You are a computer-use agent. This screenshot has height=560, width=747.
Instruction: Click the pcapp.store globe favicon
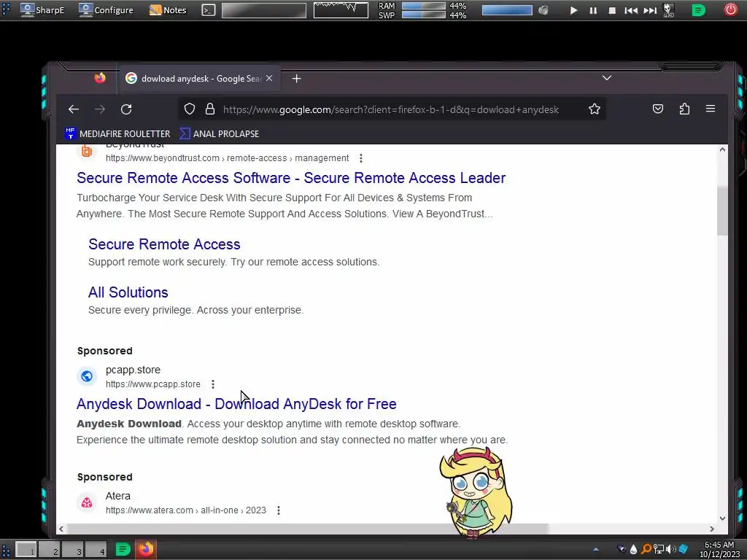(x=87, y=376)
